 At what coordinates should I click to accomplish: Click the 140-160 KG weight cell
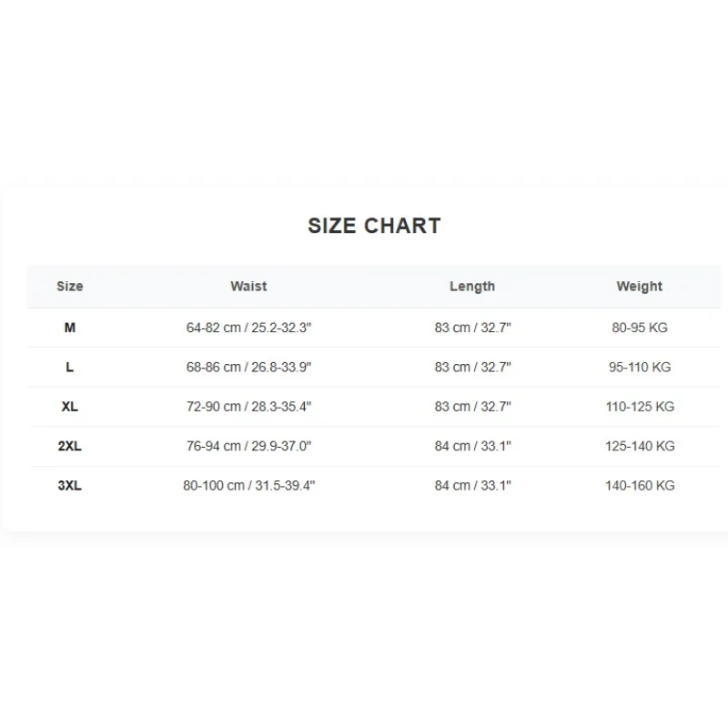(x=640, y=486)
